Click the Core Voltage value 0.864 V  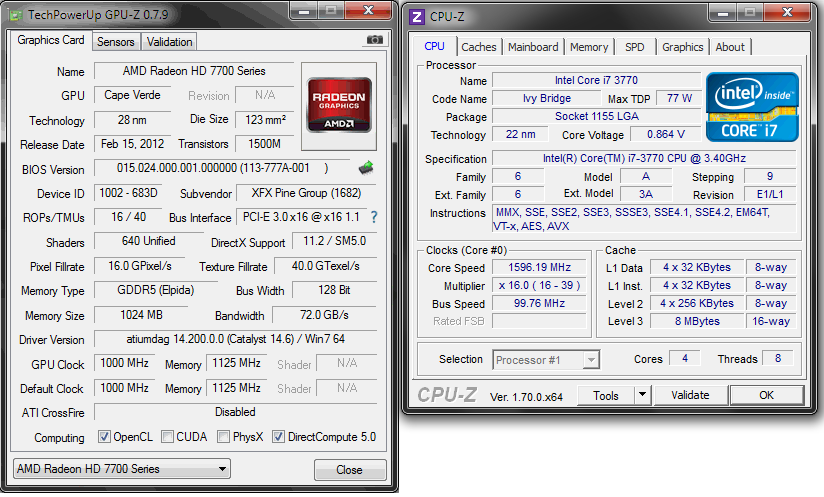665,134
